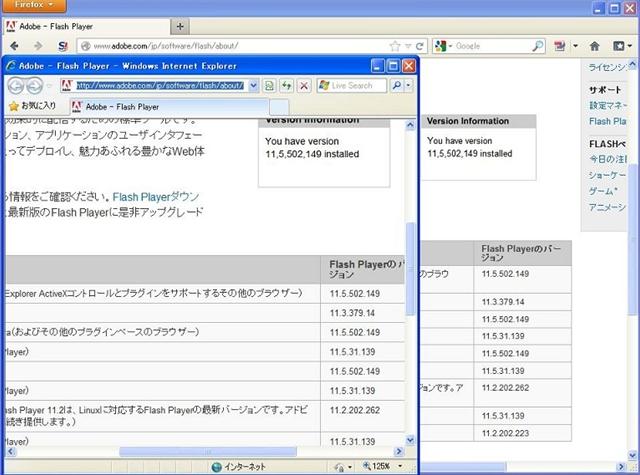This screenshot has width=640, height=475.
Task: Click Internet Explorer scroll down arrow
Action: coord(410,440)
